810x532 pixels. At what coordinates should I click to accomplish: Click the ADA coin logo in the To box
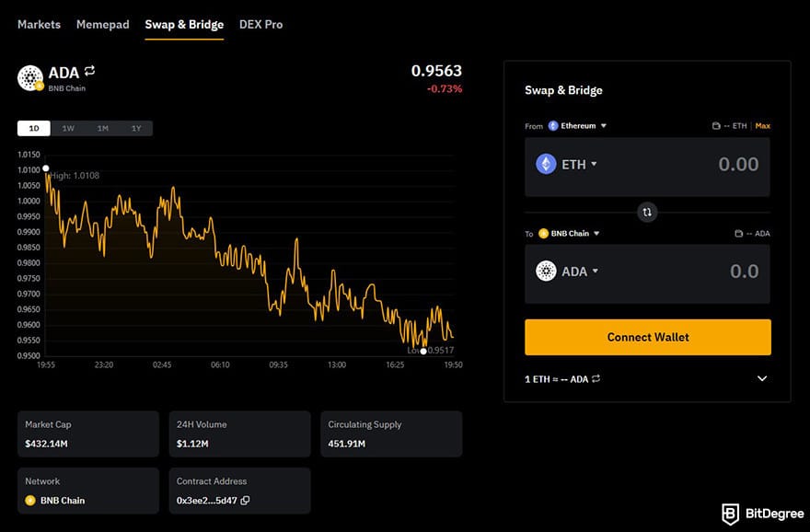point(546,272)
